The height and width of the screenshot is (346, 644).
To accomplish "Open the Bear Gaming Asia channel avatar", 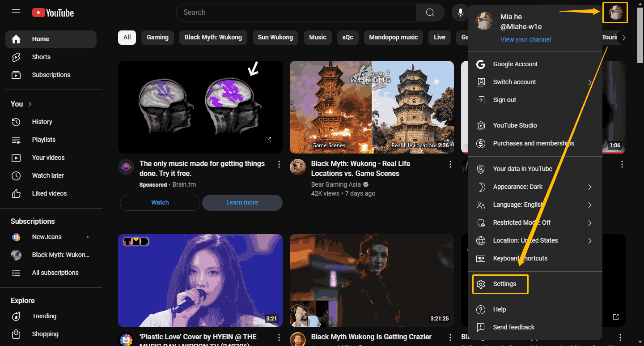I will 298,167.
